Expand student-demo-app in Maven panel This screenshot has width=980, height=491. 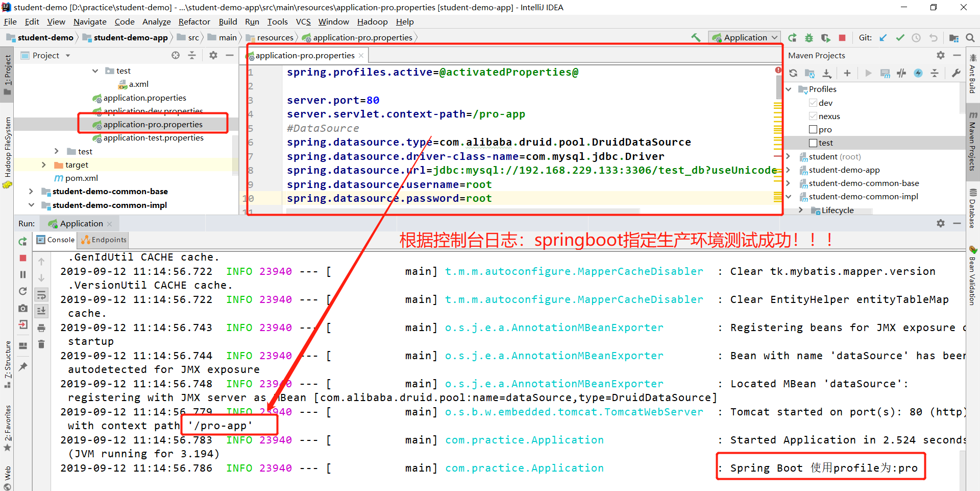788,170
